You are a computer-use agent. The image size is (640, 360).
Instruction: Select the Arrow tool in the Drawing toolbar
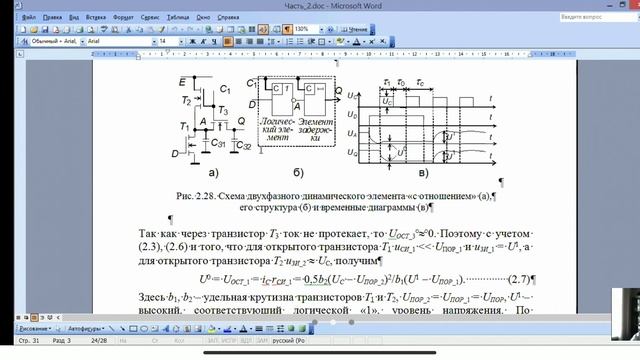coord(122,329)
